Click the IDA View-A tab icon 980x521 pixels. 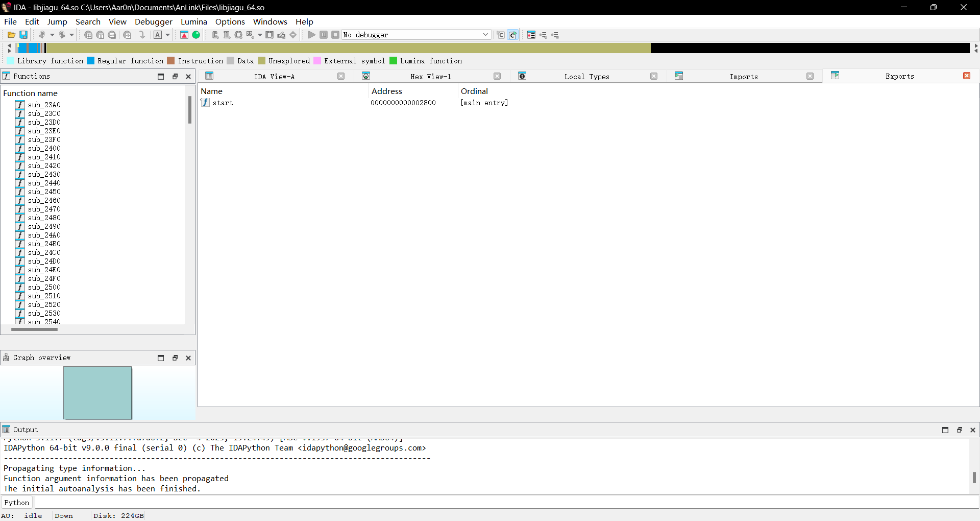pyautogui.click(x=209, y=76)
